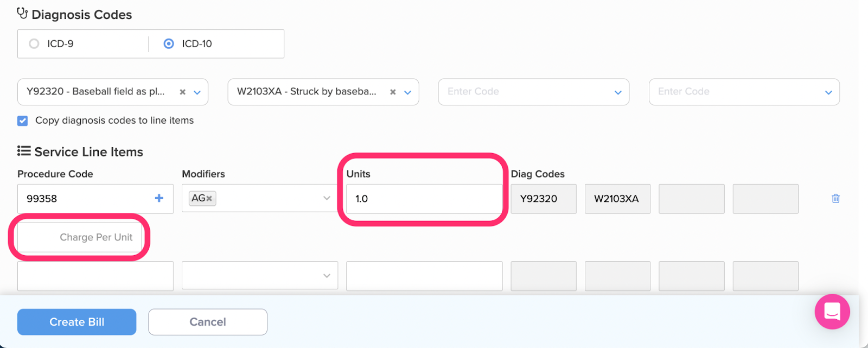Expand the W2103XA diagnosis code dropdown
The height and width of the screenshot is (348, 868).
click(x=408, y=92)
